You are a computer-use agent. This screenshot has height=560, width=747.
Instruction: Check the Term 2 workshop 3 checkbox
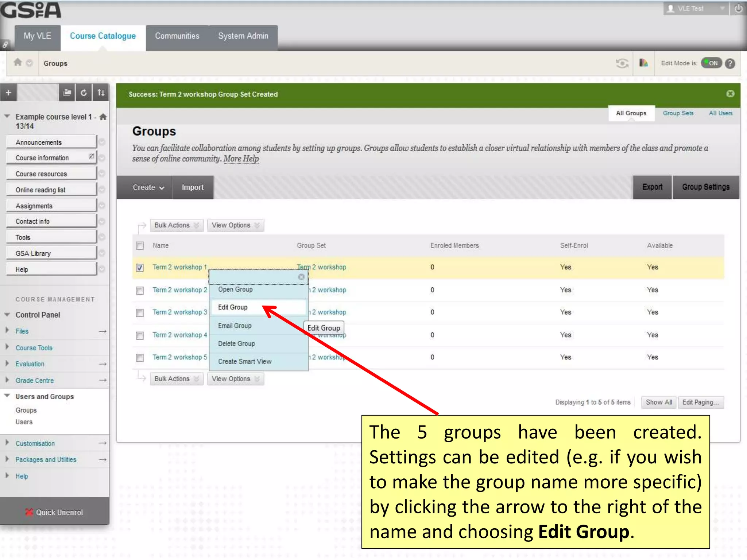140,313
